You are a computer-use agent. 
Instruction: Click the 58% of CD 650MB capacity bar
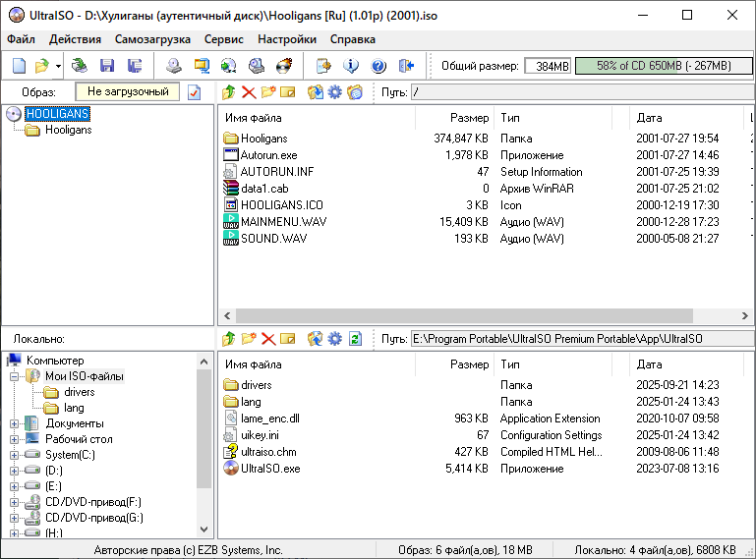[x=664, y=66]
